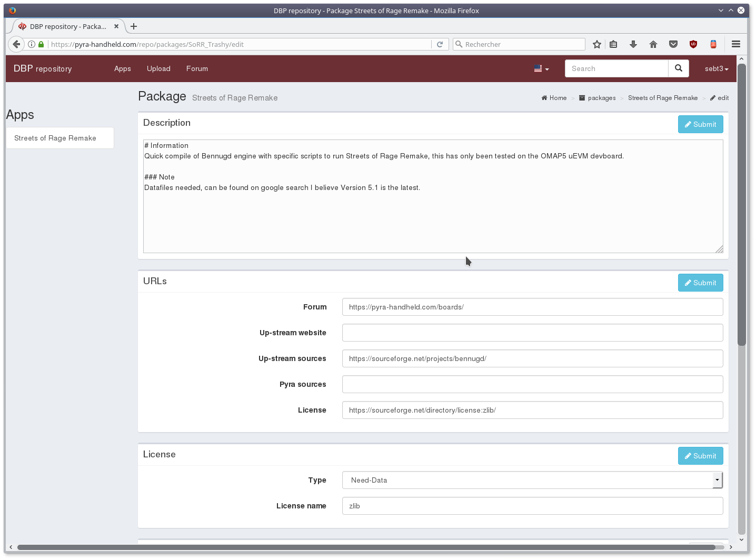The height and width of the screenshot is (560, 756).
Task: Click the Up-stream website input field
Action: coord(532,333)
